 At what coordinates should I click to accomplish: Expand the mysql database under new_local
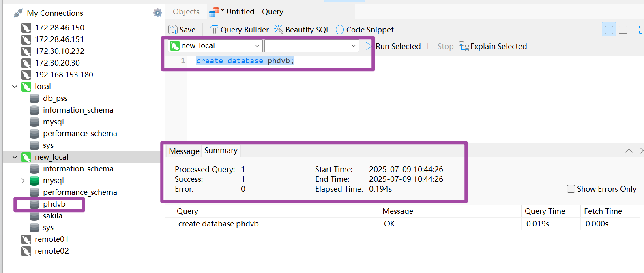coord(23,180)
